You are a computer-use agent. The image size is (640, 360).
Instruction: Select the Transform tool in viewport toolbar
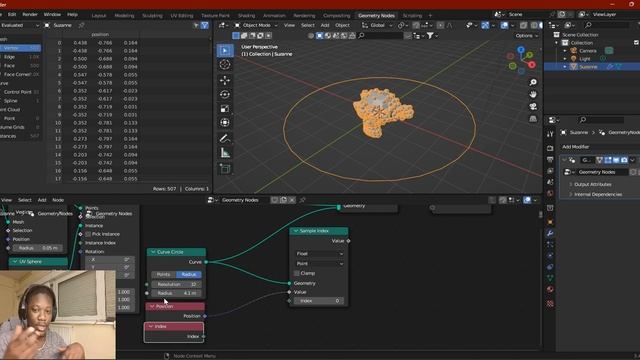coord(225,122)
